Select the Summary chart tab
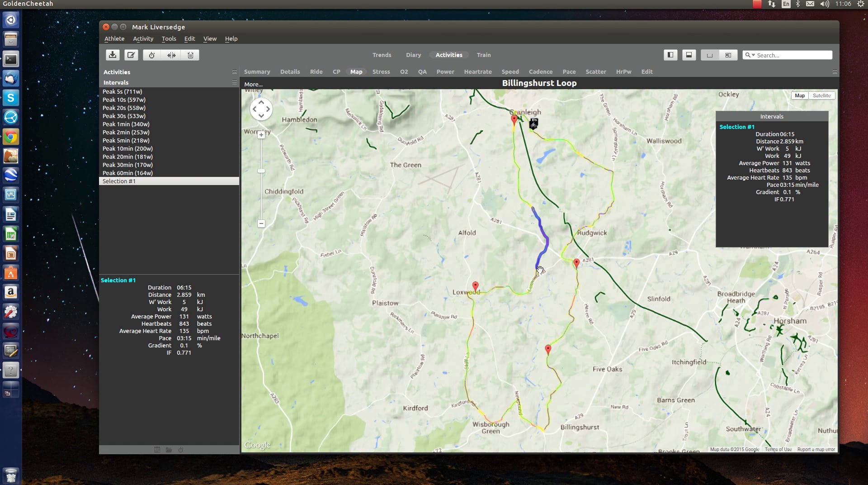The image size is (868, 485). (257, 71)
